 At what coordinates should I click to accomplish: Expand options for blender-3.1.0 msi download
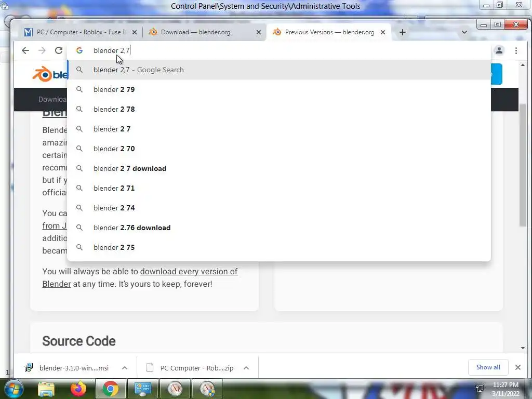click(125, 368)
